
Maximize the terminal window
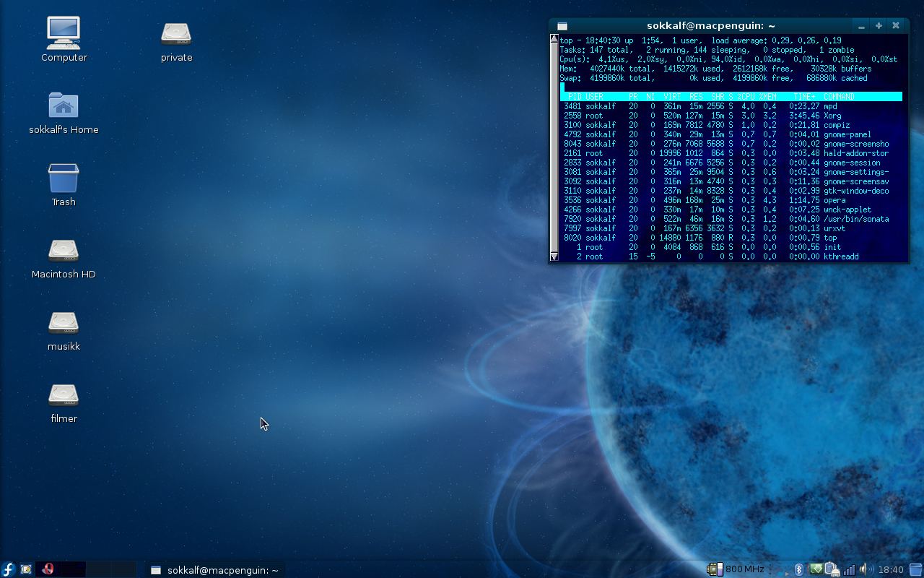(879, 26)
